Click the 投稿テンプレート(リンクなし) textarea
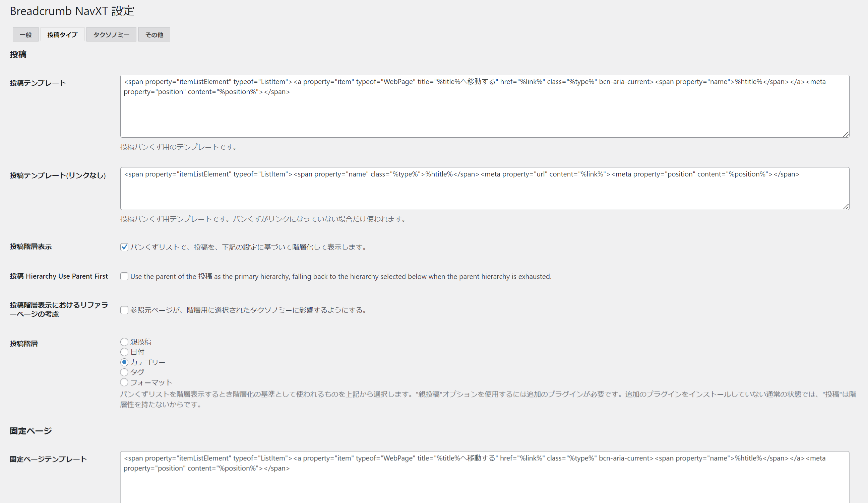The height and width of the screenshot is (503, 868). click(x=485, y=188)
